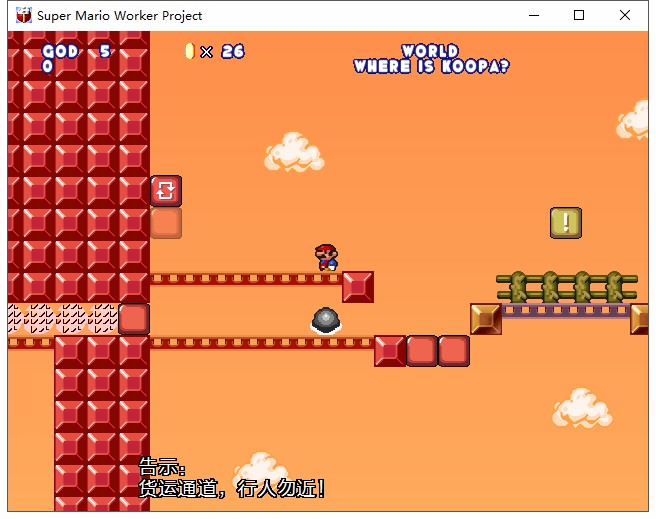This screenshot has height=519, width=656.
Task: Click the red gem block at upper bridge end
Action: [358, 287]
